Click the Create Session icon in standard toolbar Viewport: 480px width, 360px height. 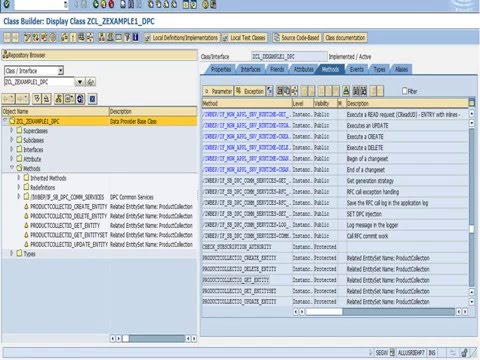point(187,4)
